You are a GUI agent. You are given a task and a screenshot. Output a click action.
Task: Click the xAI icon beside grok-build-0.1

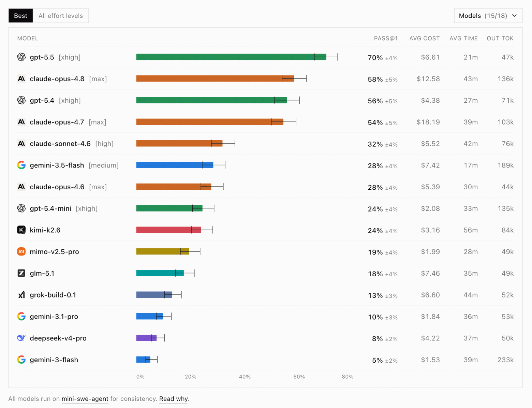pos(21,295)
